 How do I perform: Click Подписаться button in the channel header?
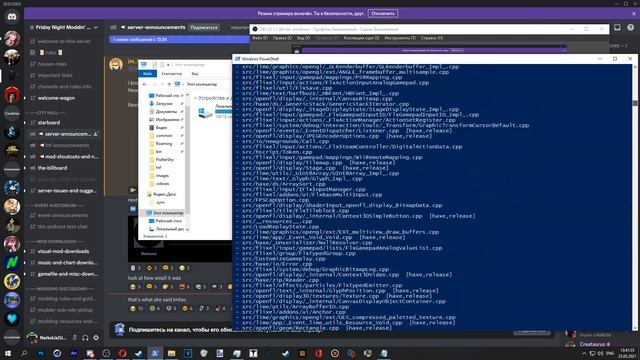pos(204,27)
